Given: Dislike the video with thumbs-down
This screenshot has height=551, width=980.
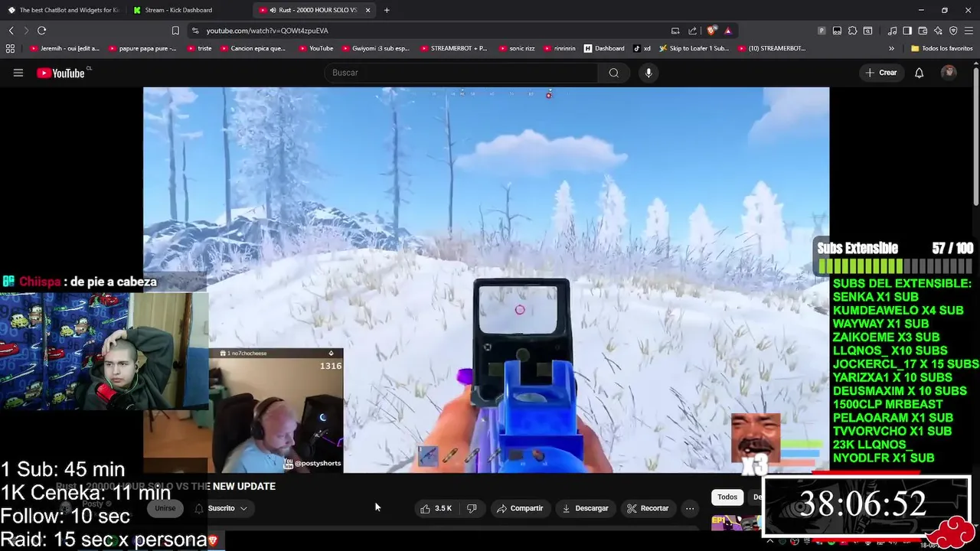Looking at the screenshot, I should pos(472,508).
